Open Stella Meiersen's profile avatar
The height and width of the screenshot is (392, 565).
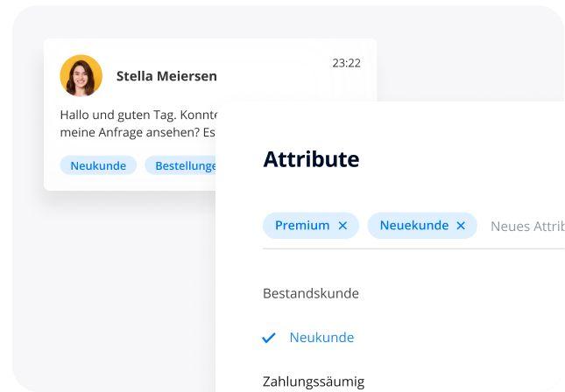[81, 75]
